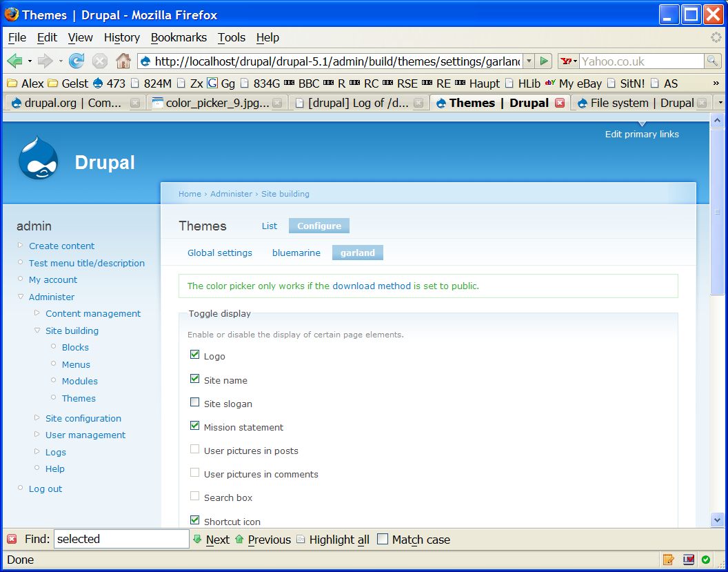Check the Match case option
The image size is (728, 572).
pos(382,540)
